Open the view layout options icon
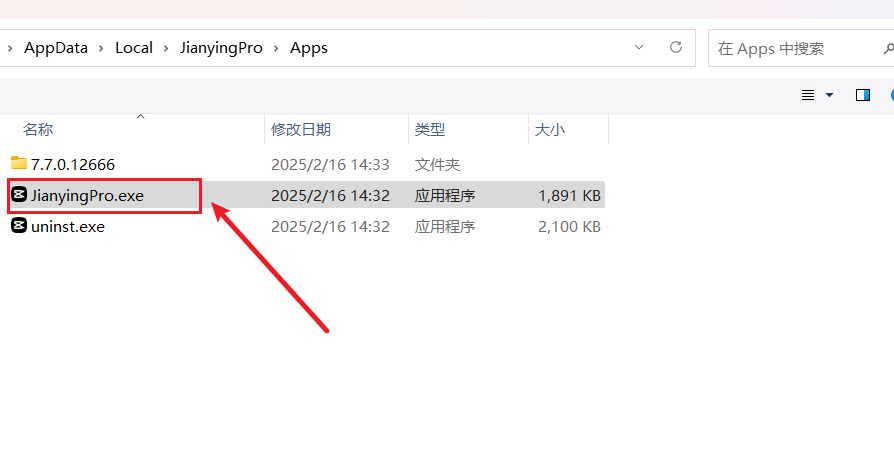Screen dimensions: 894x461 coord(808,95)
